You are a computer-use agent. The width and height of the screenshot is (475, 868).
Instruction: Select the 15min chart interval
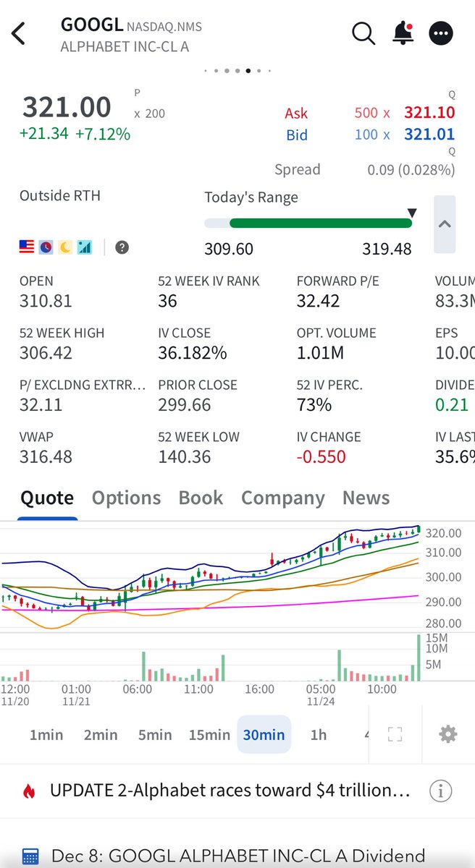pyautogui.click(x=209, y=735)
